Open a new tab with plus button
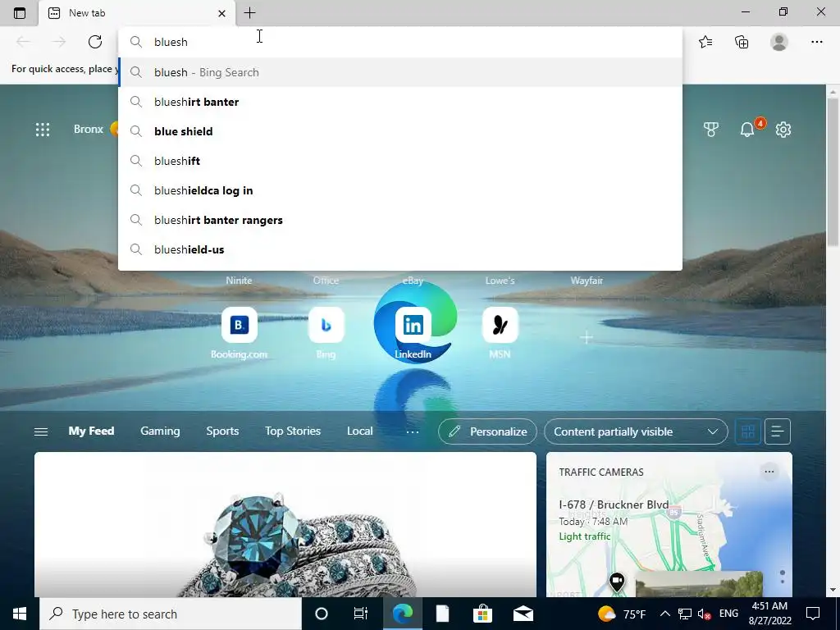Image resolution: width=840 pixels, height=630 pixels. tap(249, 13)
